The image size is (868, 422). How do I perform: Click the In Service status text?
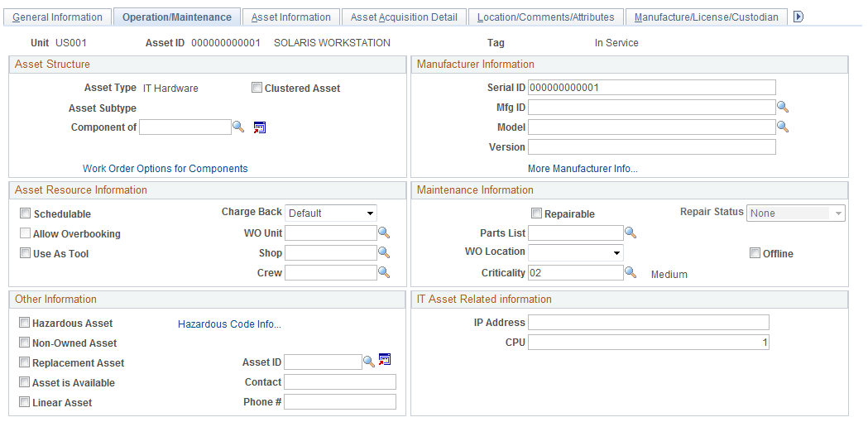[x=616, y=43]
